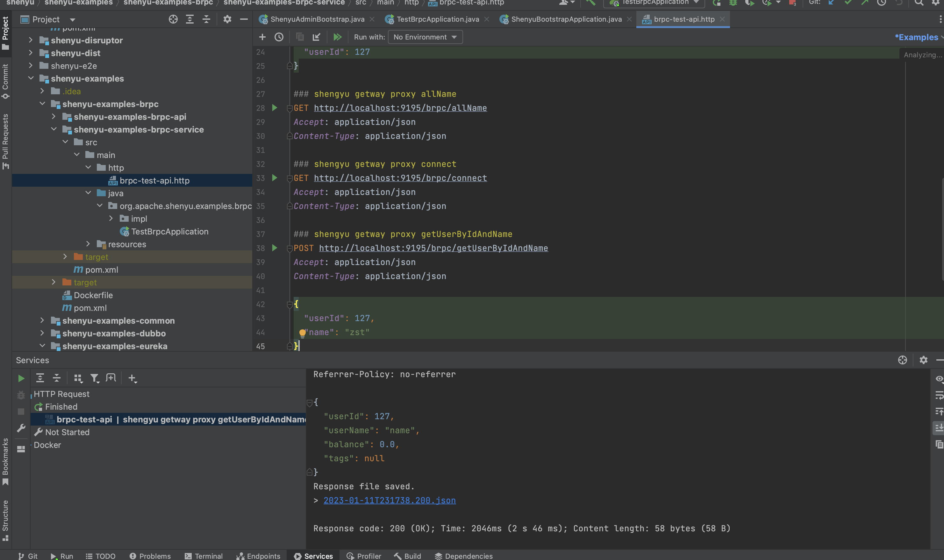Expand the shenyu-disruptor folder
Screen dimensions: 944x560
pos(31,40)
